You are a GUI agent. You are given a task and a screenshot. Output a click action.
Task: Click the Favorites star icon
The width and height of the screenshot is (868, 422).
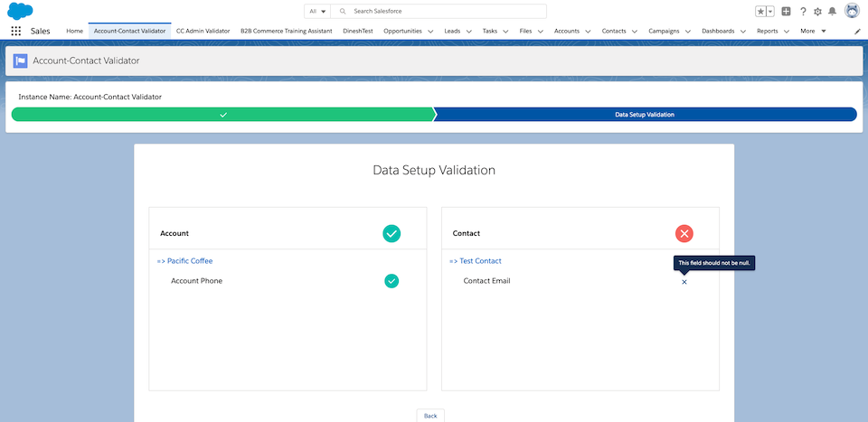click(760, 12)
